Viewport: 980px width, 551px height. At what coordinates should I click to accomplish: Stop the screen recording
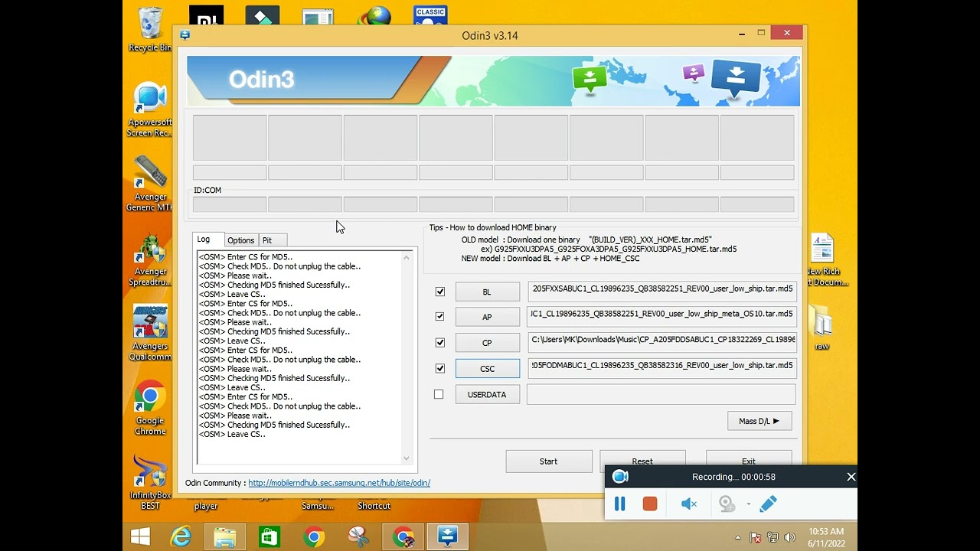tap(650, 504)
